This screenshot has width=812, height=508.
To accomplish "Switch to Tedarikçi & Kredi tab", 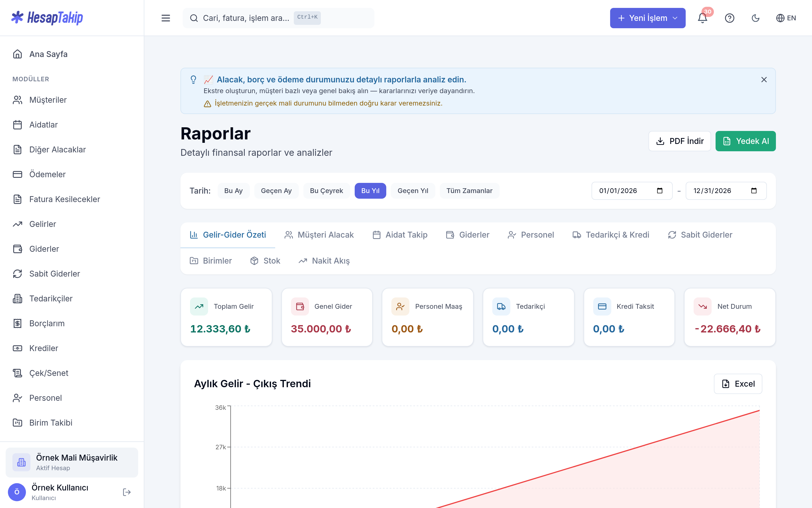I will point(611,235).
